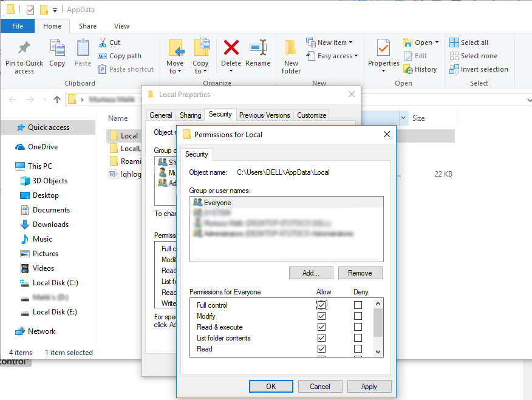Open the Properties dropdown arrow
Viewport: 532px width, 400px height.
(383, 71)
